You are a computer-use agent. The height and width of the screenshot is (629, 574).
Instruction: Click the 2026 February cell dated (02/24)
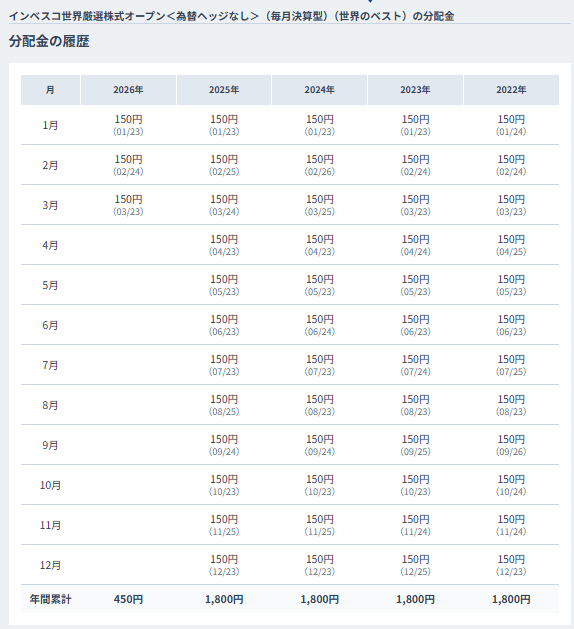click(128, 165)
